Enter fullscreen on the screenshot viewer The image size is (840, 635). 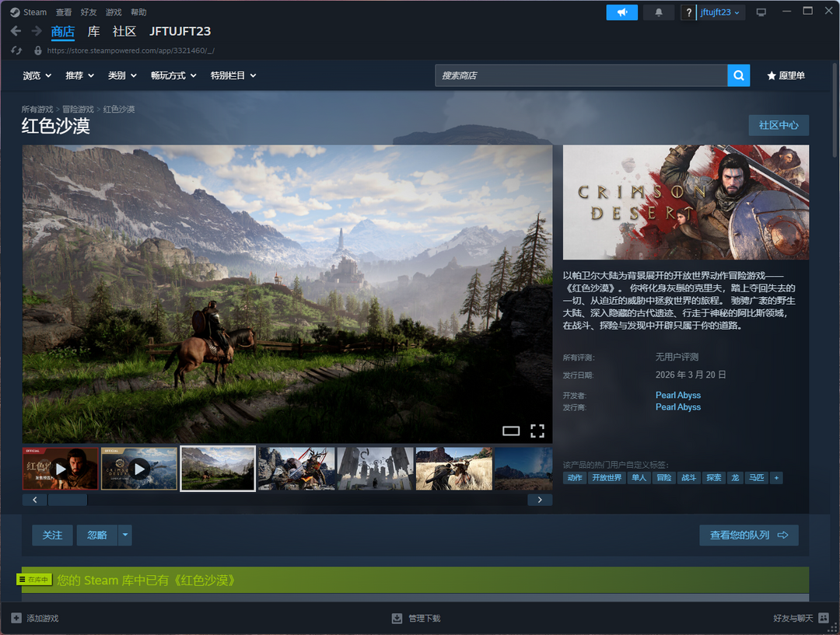(x=537, y=431)
